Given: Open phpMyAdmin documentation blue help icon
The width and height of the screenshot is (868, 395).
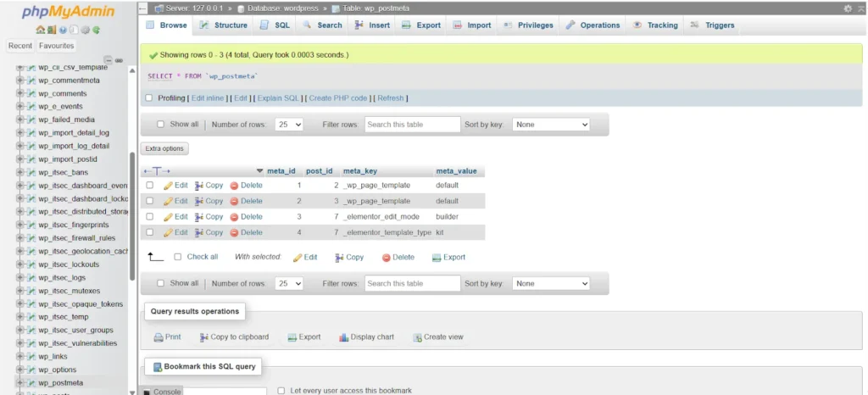Looking at the screenshot, I should pos(63,30).
